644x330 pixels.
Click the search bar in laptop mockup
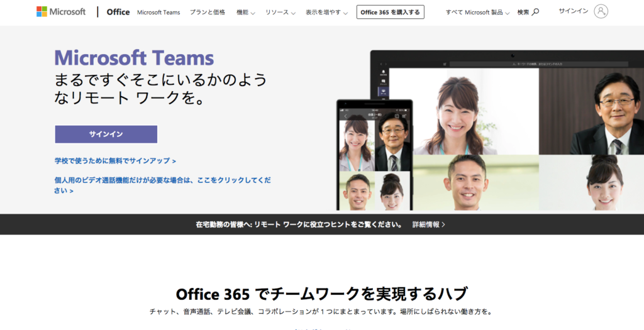(538, 64)
